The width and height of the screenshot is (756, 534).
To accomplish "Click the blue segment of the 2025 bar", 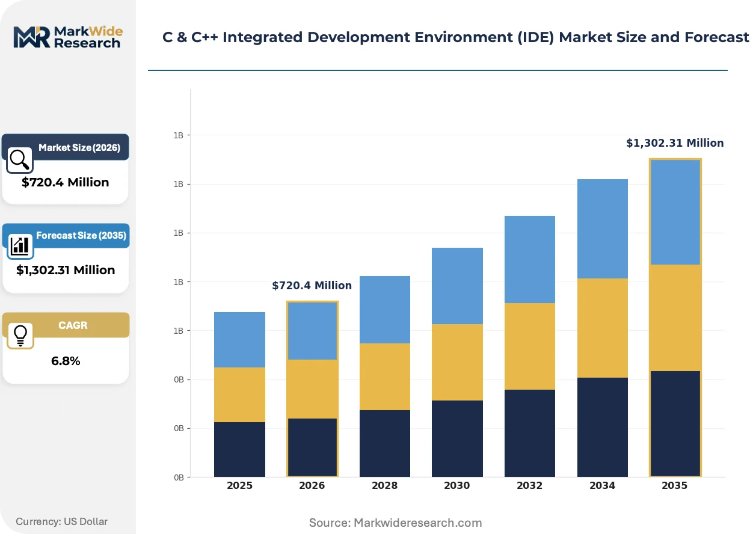I will (239, 340).
